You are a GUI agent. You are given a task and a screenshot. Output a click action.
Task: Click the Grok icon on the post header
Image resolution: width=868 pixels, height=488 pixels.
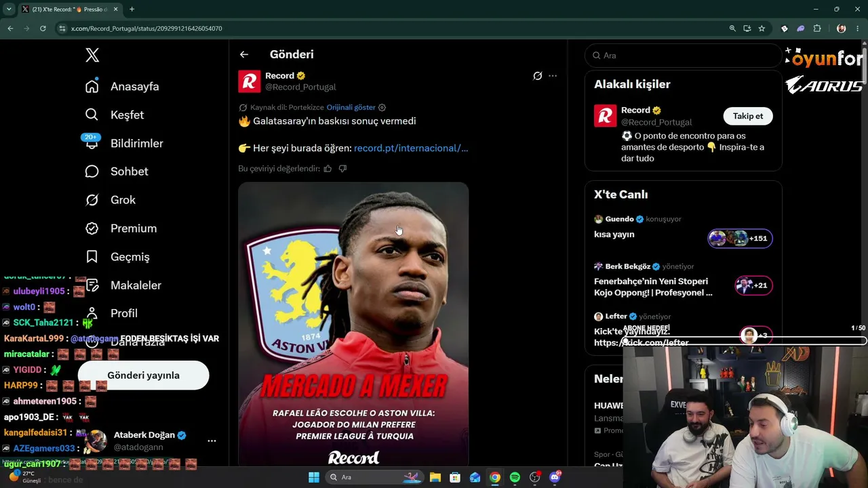click(x=538, y=76)
